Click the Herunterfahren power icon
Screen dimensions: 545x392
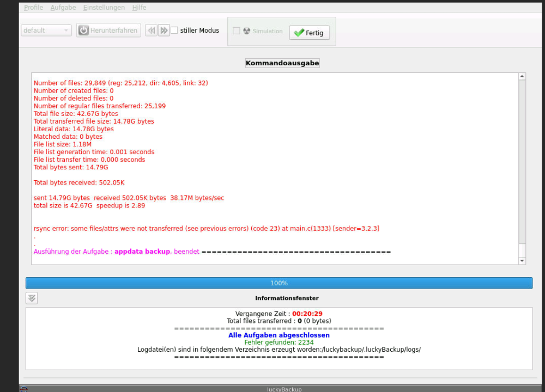tap(83, 30)
